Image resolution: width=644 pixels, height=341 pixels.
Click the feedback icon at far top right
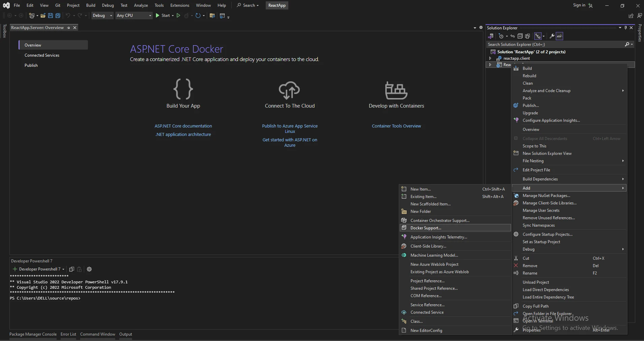point(640,16)
